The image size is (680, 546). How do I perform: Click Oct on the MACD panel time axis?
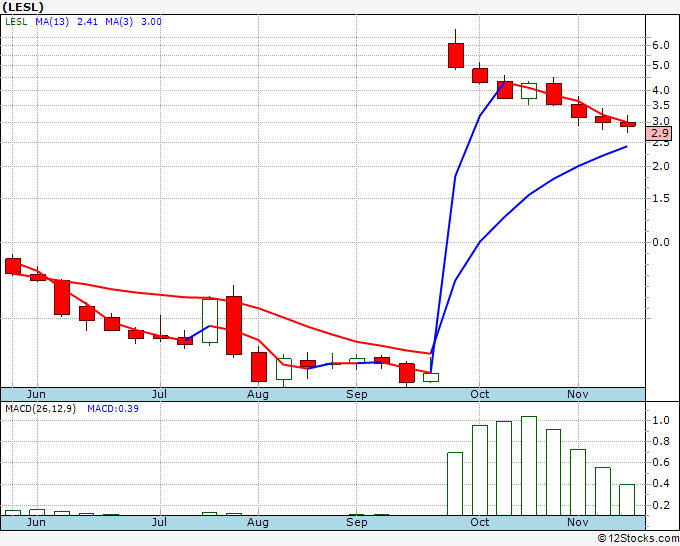point(480,522)
